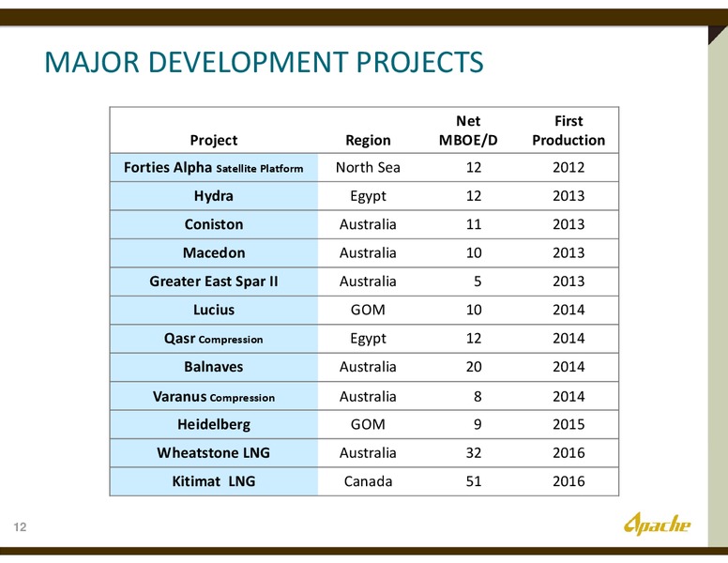
Task: Select the 'Balnaves' project cell
Action: (x=214, y=367)
